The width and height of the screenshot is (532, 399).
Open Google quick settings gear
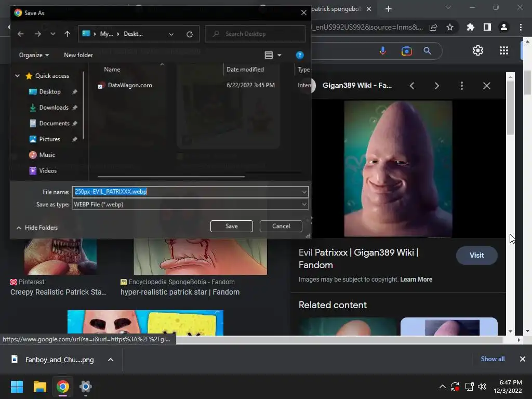coord(478,50)
